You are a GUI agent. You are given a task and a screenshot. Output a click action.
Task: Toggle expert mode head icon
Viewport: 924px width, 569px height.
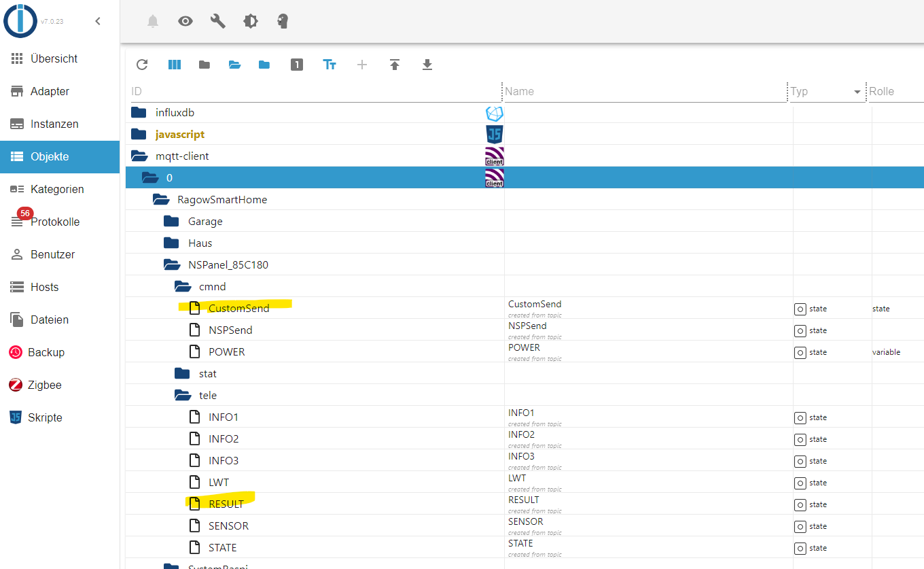pos(283,21)
